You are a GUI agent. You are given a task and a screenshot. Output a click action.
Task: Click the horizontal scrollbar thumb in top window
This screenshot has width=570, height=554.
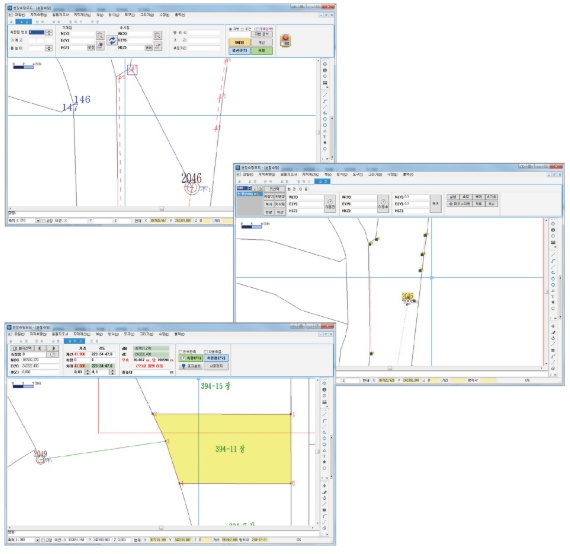pos(161,209)
